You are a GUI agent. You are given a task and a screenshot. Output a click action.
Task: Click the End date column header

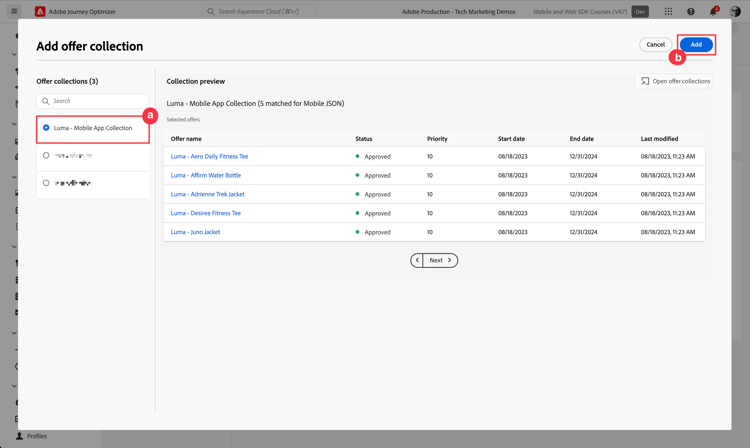click(582, 139)
